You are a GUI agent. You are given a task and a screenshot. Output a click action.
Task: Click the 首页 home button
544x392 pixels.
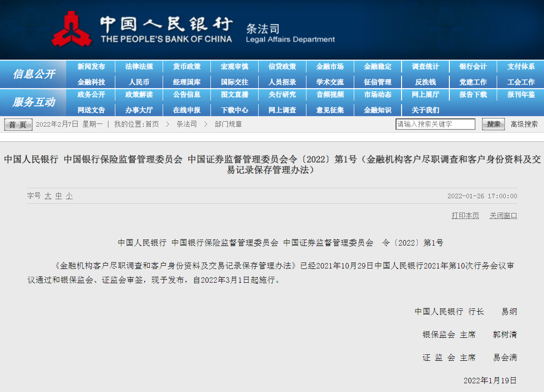[18, 124]
